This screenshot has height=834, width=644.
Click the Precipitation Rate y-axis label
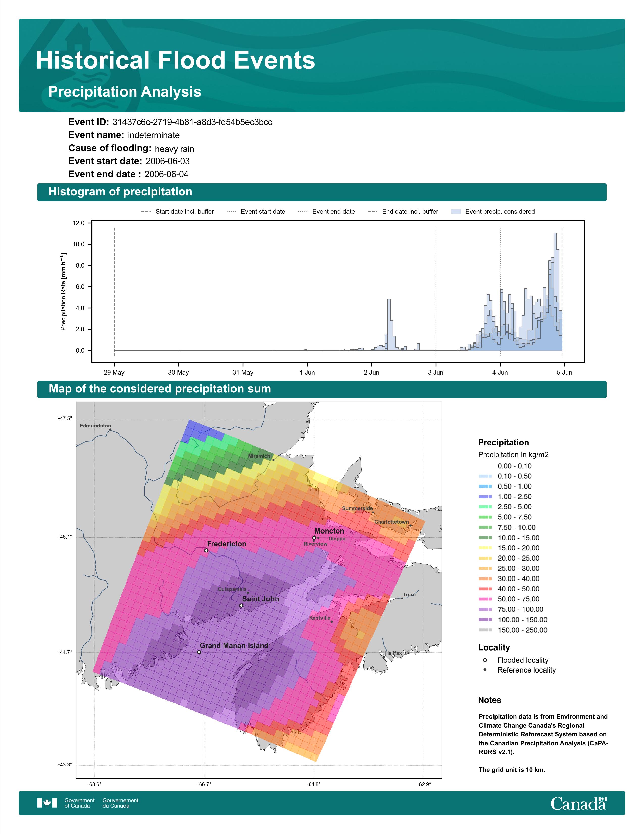pos(63,291)
